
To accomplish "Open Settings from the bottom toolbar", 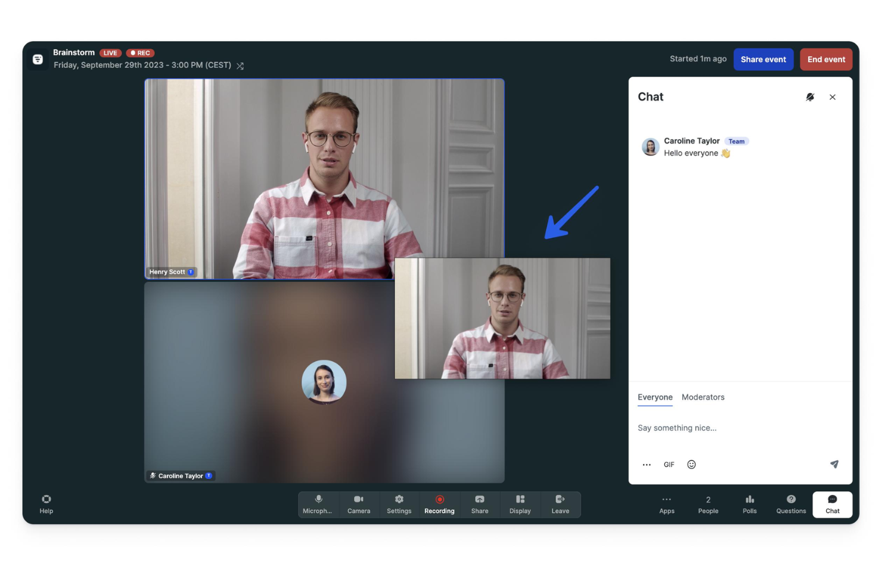I will point(399,504).
